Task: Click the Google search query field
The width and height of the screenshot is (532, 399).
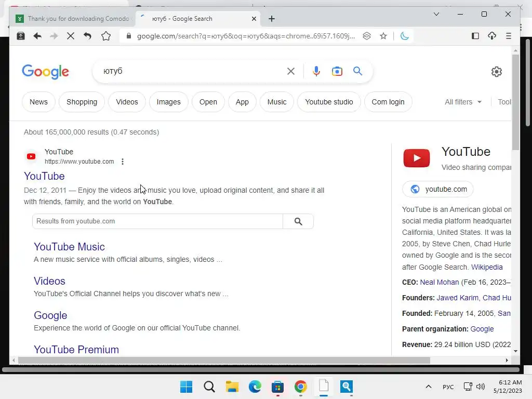Action: (x=193, y=71)
